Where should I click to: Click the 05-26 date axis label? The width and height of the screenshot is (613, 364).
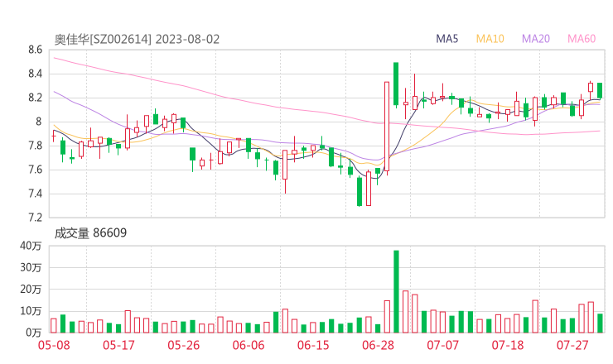(183, 345)
